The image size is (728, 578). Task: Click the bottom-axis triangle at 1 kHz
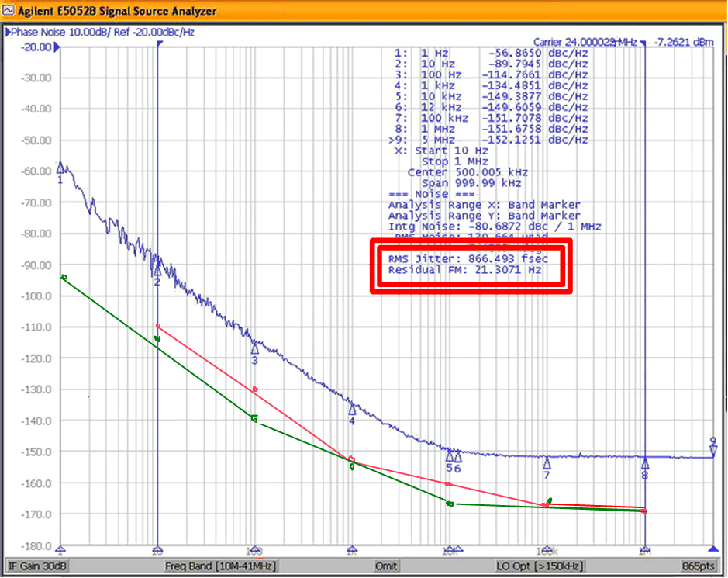coord(352,549)
